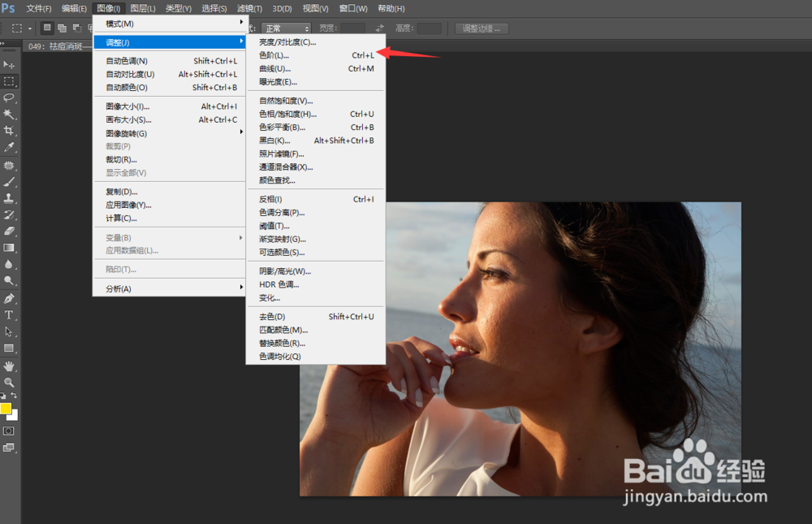The width and height of the screenshot is (812, 524).
Task: Select the Brush tool
Action: point(9,182)
